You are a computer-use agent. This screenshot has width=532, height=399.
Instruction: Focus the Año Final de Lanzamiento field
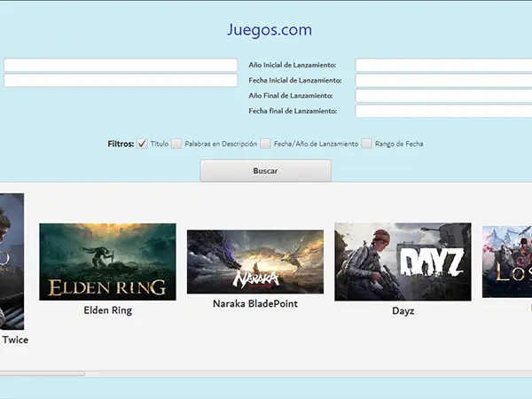[443, 96]
